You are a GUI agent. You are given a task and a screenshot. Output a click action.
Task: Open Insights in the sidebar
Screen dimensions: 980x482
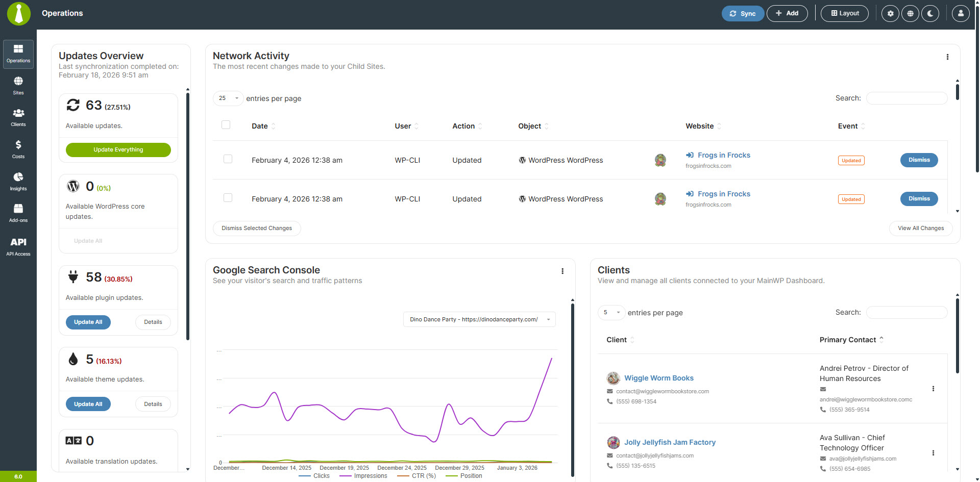[x=18, y=181]
